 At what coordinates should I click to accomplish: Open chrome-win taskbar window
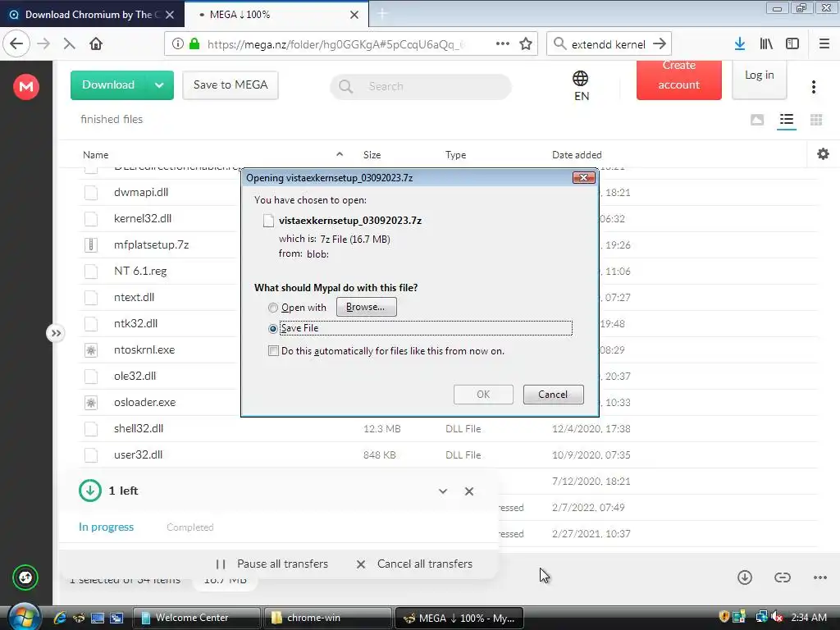pyautogui.click(x=328, y=618)
